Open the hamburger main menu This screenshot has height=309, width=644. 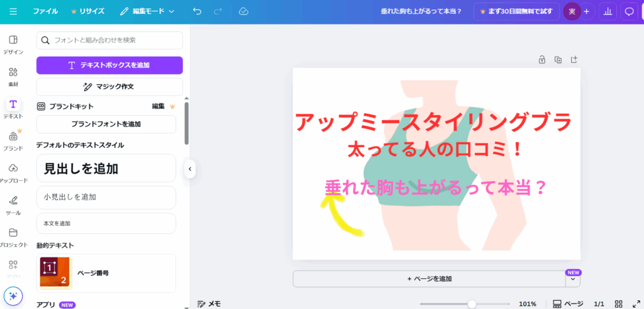coord(13,11)
